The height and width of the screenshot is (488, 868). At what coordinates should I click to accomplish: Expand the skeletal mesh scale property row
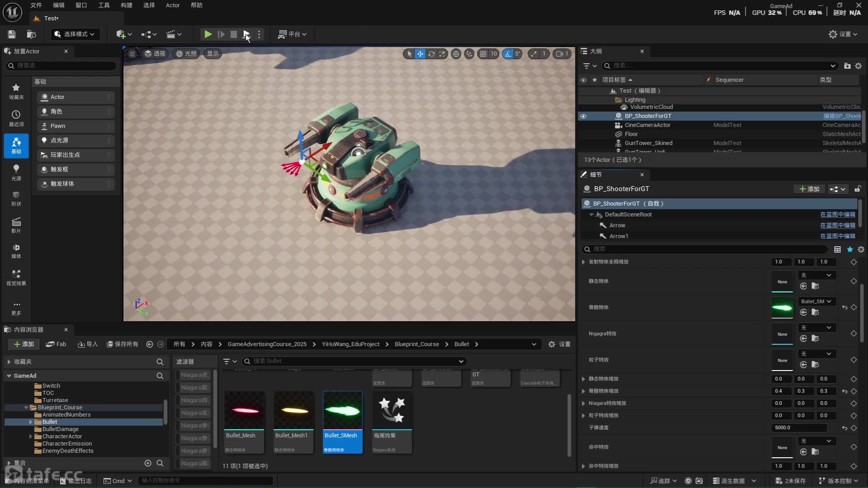(583, 391)
